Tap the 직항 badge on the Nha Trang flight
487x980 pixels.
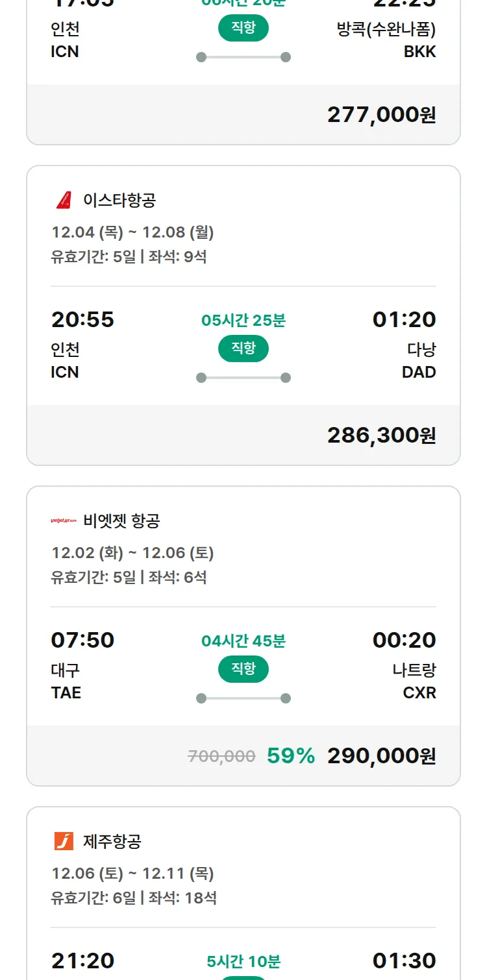pyautogui.click(x=243, y=669)
